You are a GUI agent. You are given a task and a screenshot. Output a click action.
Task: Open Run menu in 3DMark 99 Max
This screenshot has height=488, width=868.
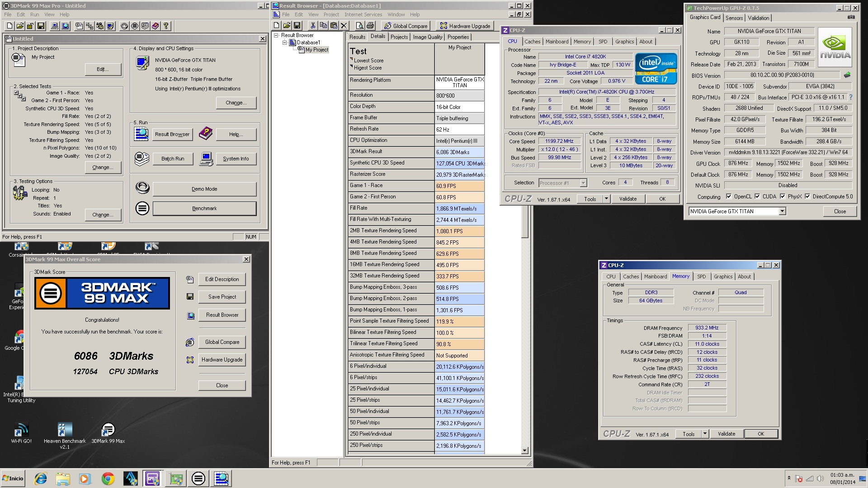(x=34, y=14)
